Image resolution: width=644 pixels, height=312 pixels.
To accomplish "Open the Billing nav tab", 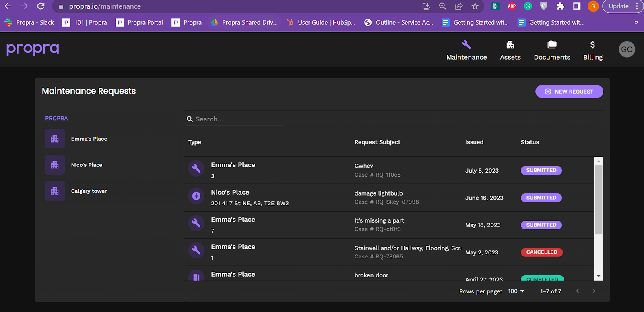I will (x=593, y=50).
